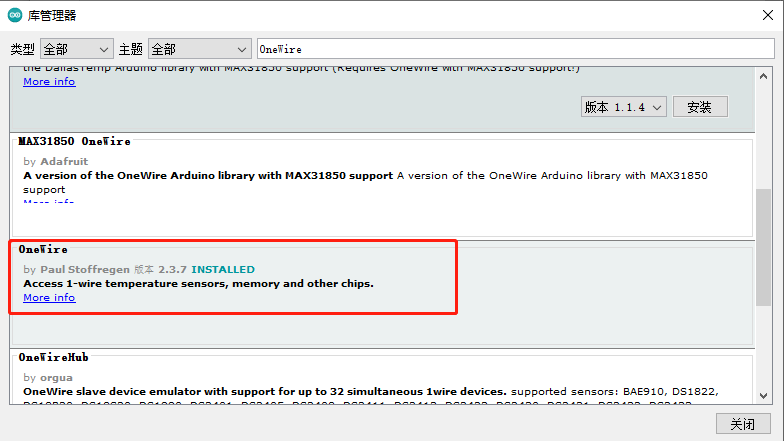This screenshot has height=441, width=784.
Task: Click the scrollbar up arrow
Action: point(763,76)
